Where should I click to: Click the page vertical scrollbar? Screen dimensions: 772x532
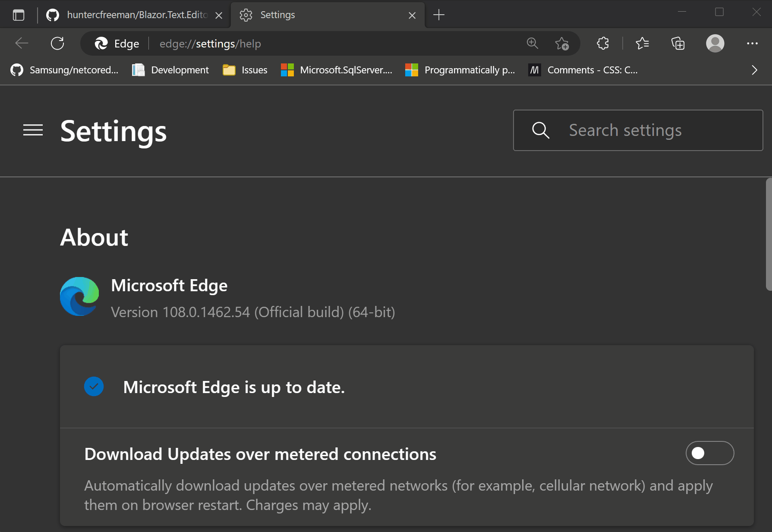[769, 234]
